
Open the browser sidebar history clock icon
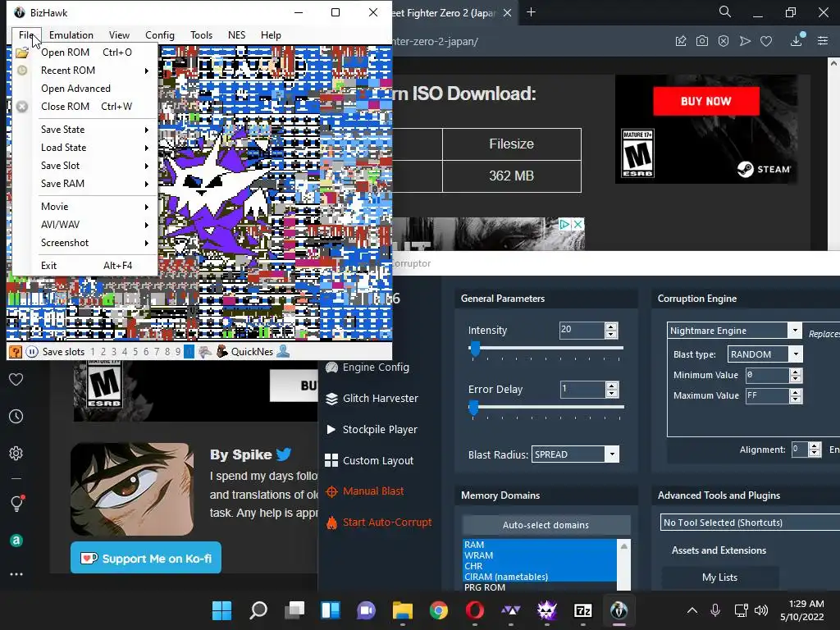tap(16, 416)
